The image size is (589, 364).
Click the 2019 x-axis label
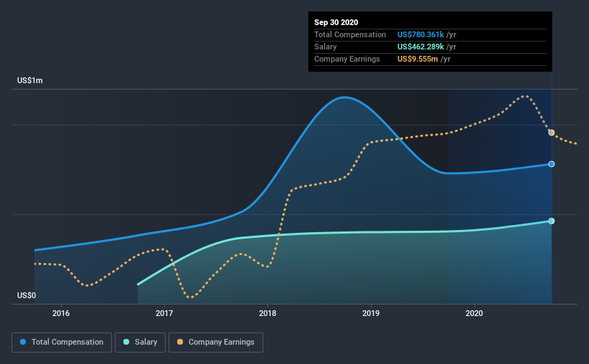(371, 313)
